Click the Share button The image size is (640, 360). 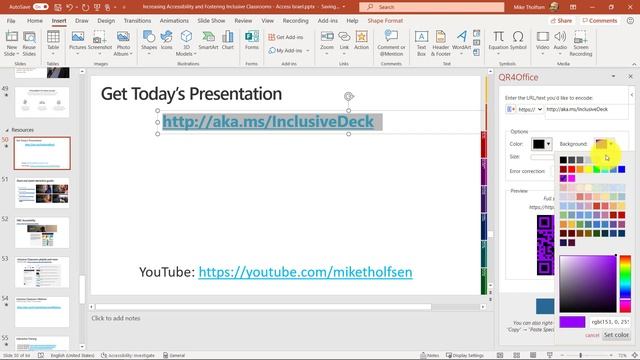[561, 20]
